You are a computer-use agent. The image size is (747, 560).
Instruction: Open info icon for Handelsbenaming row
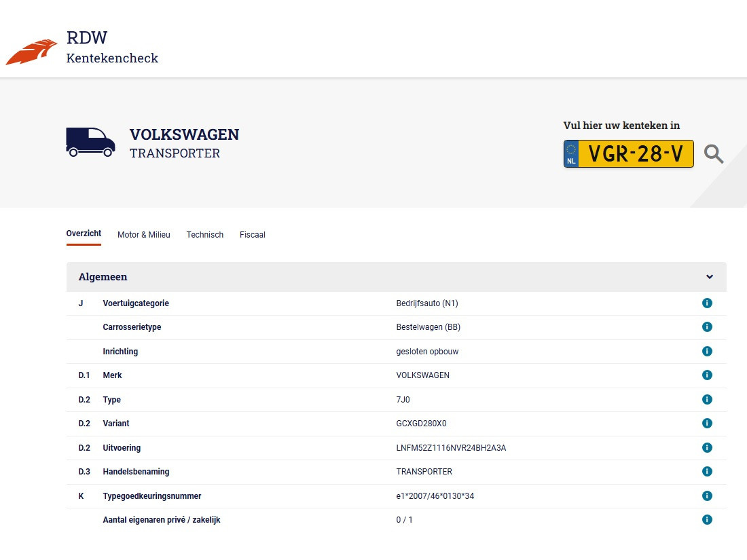pyautogui.click(x=707, y=471)
